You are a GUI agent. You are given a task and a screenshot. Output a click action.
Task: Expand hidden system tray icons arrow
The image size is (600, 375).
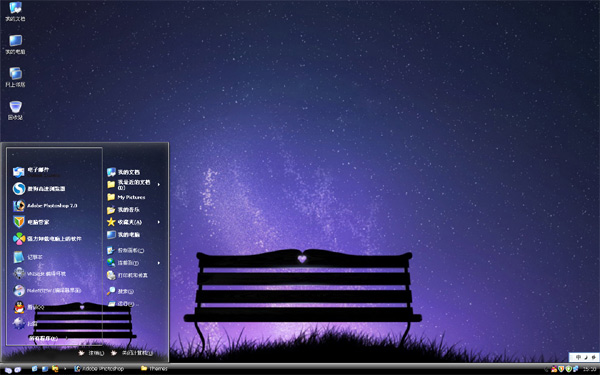(x=546, y=369)
